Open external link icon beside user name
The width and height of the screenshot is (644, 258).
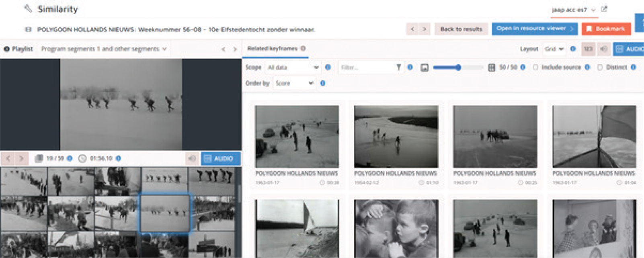[x=604, y=9]
